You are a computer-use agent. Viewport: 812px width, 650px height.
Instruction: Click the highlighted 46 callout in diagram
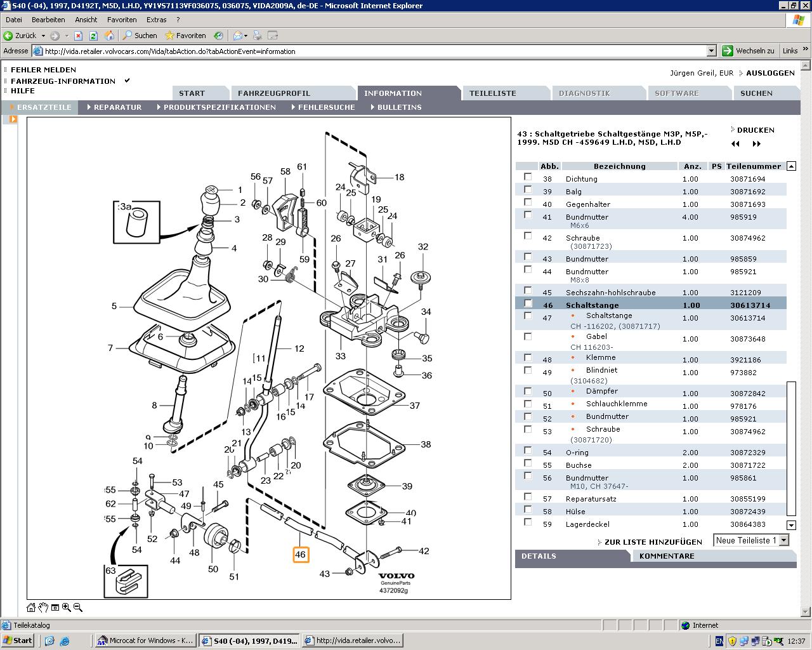[301, 555]
